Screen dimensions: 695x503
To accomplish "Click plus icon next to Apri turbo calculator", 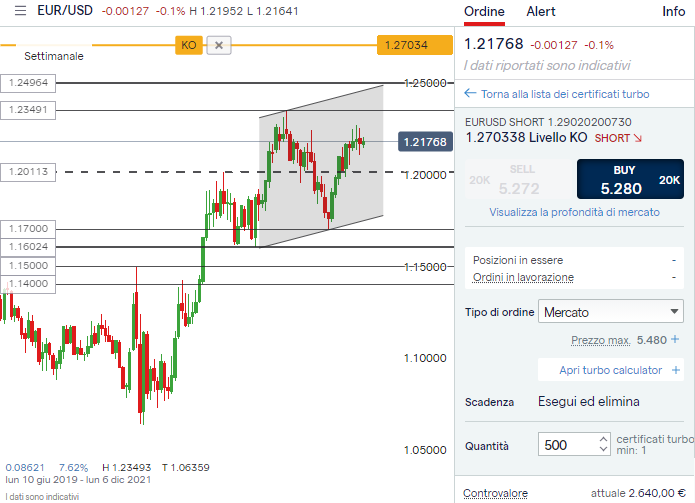I will [x=675, y=370].
